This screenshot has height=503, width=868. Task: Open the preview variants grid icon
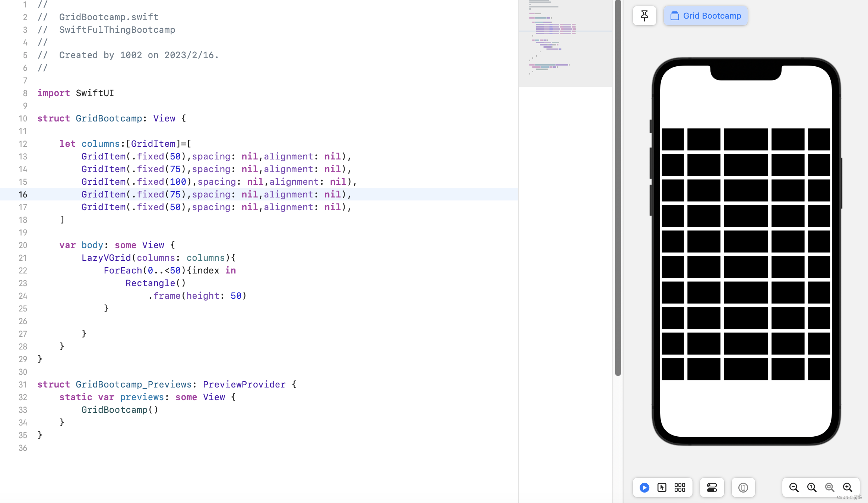(x=680, y=487)
